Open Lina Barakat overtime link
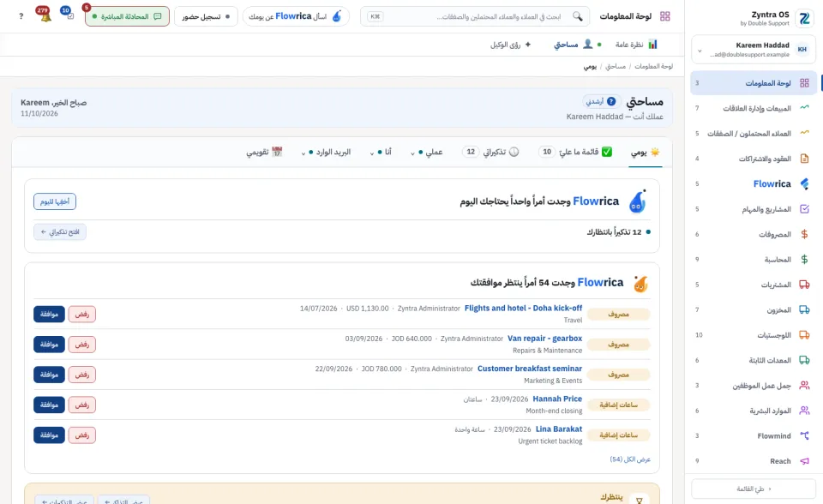 point(559,429)
